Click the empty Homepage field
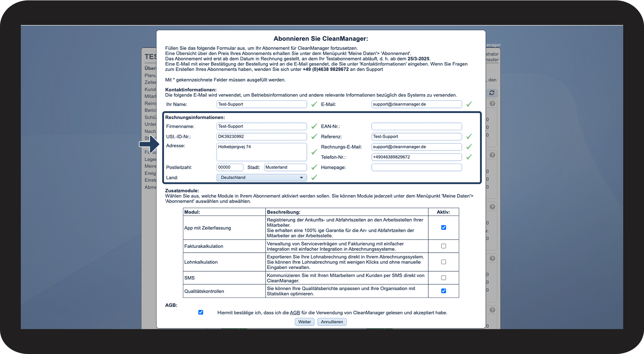Viewport: 644px width, 354px height. click(417, 167)
